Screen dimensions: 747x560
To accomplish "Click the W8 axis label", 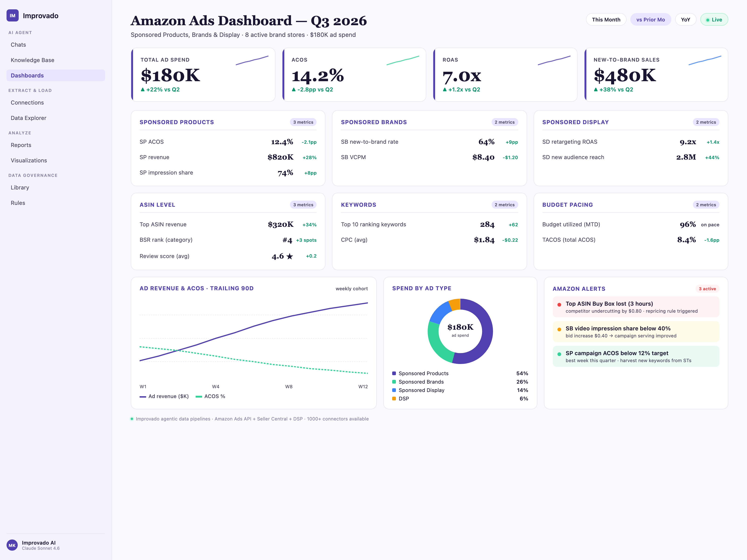I will tap(289, 386).
